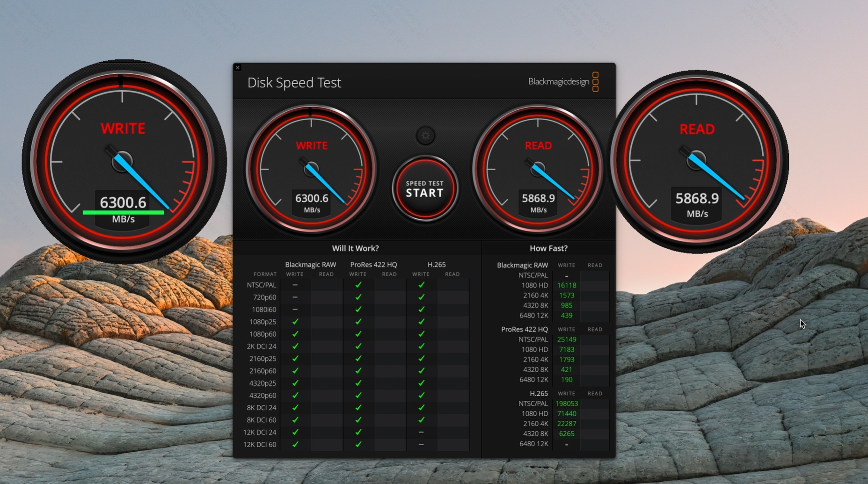Close the Disk Speed Test window
This screenshot has height=484, width=868.
pyautogui.click(x=238, y=68)
